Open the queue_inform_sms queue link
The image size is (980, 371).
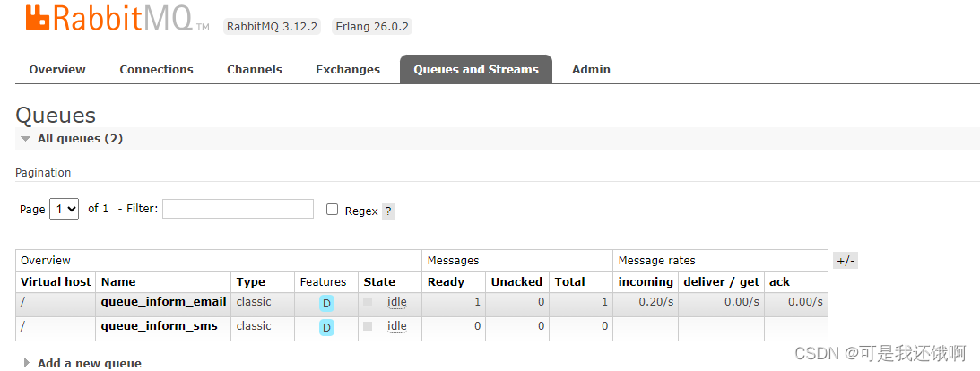160,325
